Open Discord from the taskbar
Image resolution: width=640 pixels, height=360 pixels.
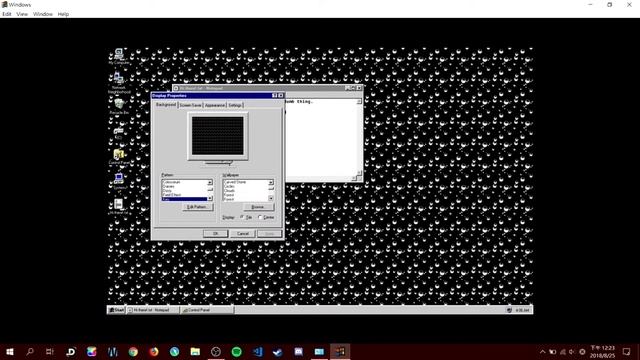coord(298,351)
